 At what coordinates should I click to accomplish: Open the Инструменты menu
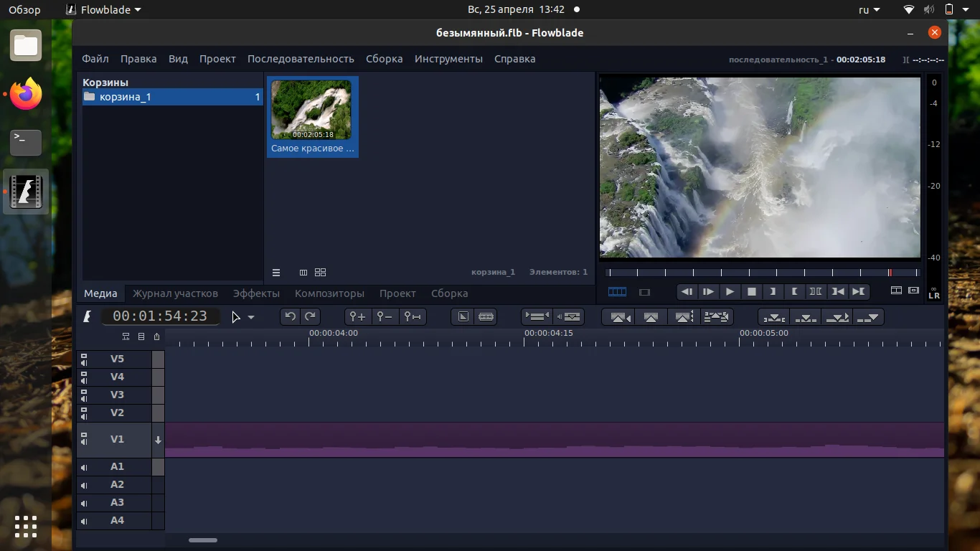point(448,59)
